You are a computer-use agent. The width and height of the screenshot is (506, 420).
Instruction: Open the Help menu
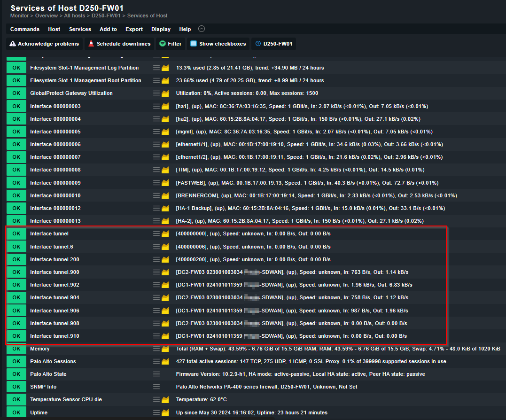pos(185,29)
